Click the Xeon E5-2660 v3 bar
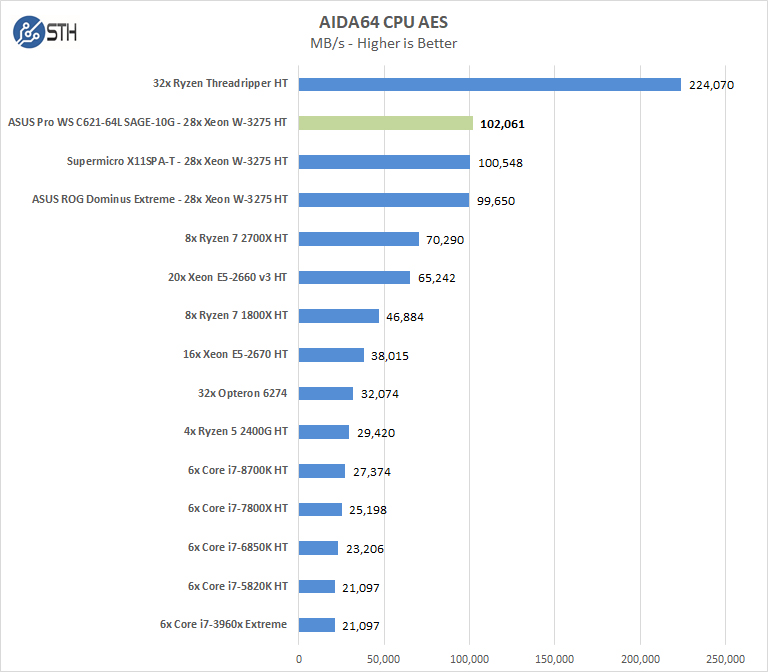 click(x=355, y=278)
